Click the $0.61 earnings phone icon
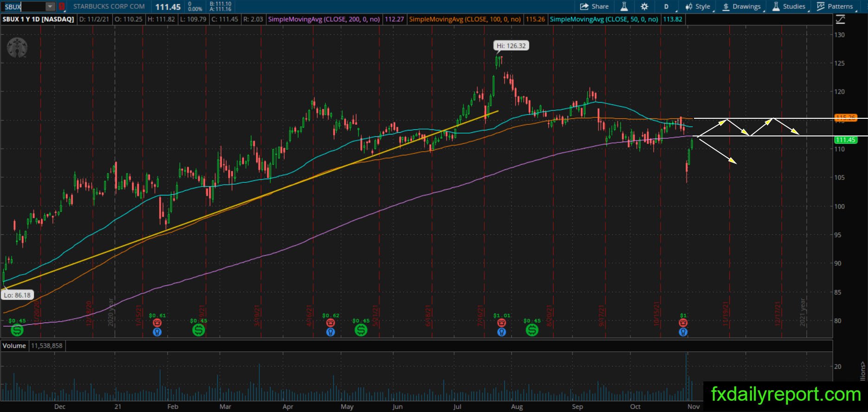This screenshot has height=412, width=868. click(157, 323)
